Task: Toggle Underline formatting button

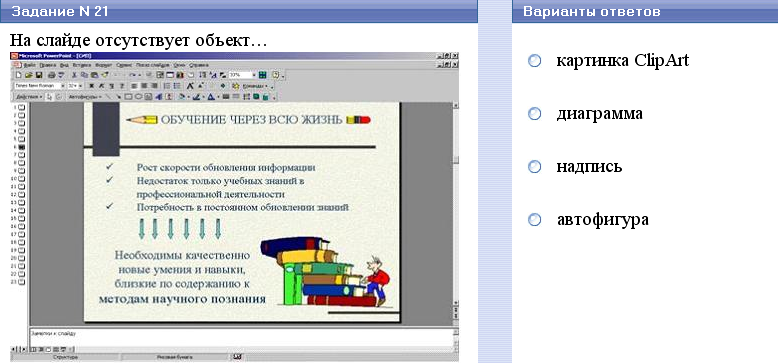Action: (111, 86)
